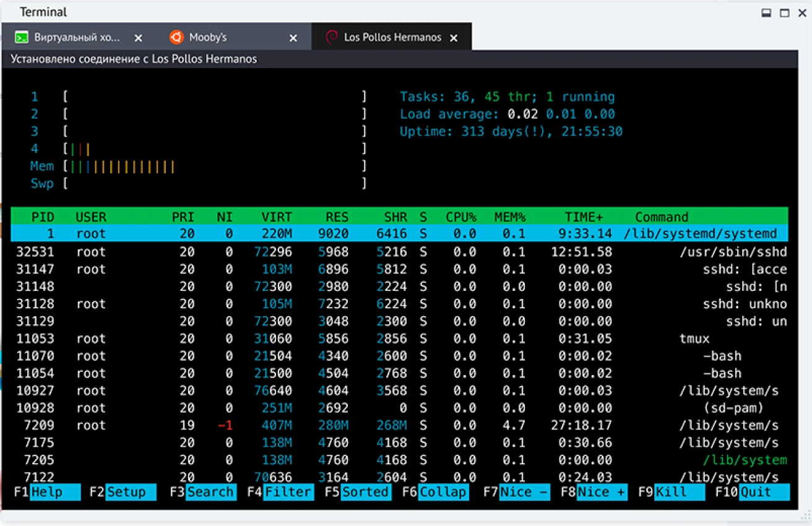Close the Виртуальный хост tab
This screenshot has height=526, width=812.
click(139, 38)
